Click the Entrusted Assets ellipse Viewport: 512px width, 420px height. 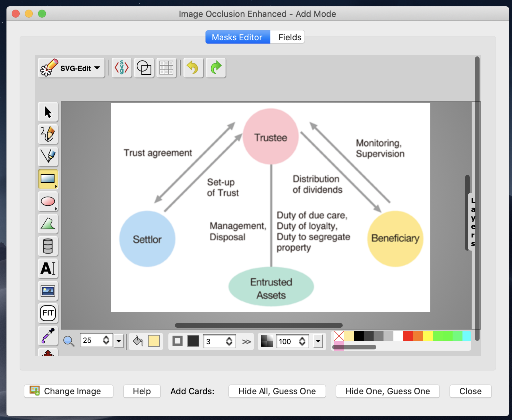pyautogui.click(x=271, y=287)
